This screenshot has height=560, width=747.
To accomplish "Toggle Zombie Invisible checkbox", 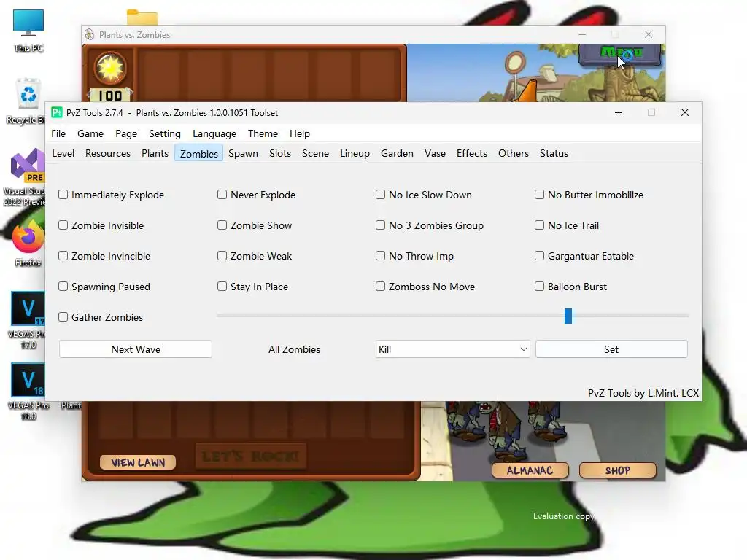I will point(63,225).
